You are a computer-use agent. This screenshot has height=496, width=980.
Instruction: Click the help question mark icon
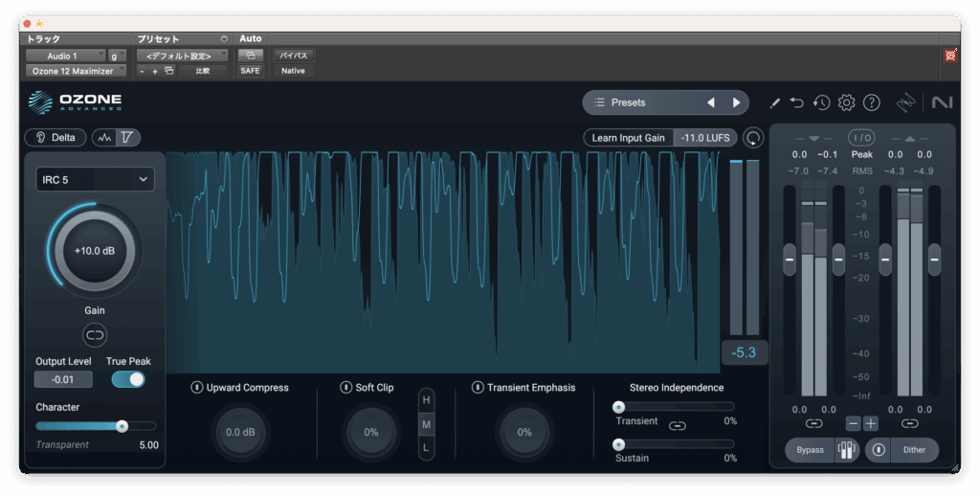click(871, 102)
